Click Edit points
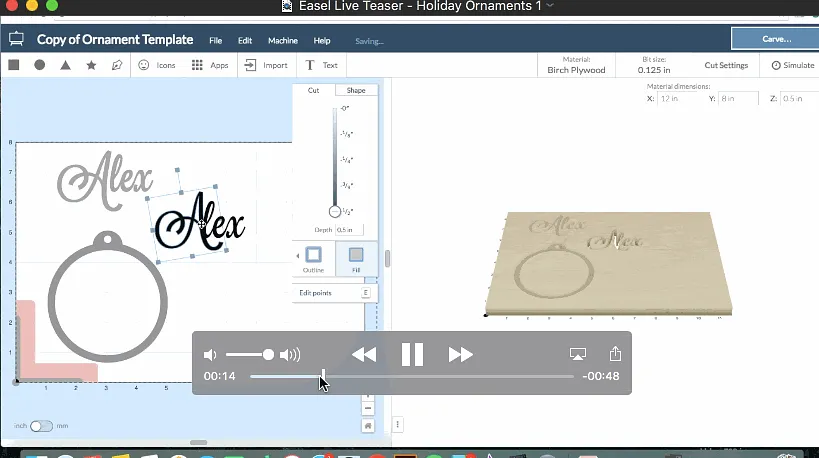Screen dimensions: 819x458 [x=334, y=293]
